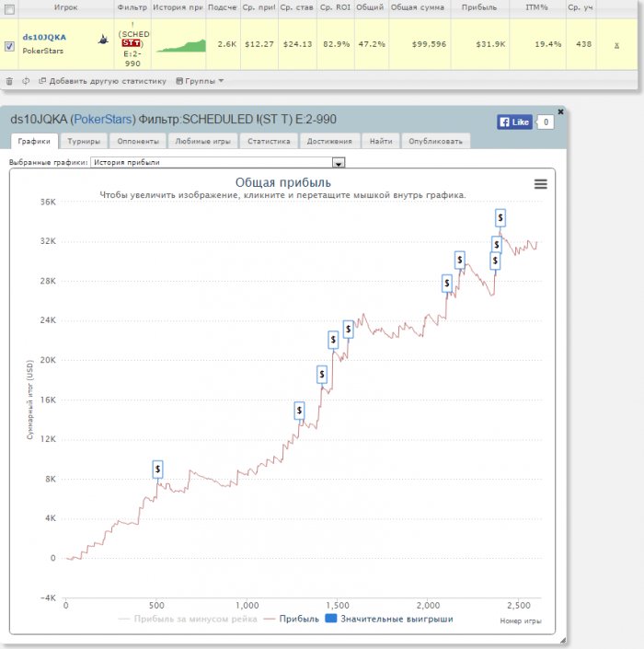Click the Facebook Like button
This screenshot has width=644, height=649.
coord(514,122)
